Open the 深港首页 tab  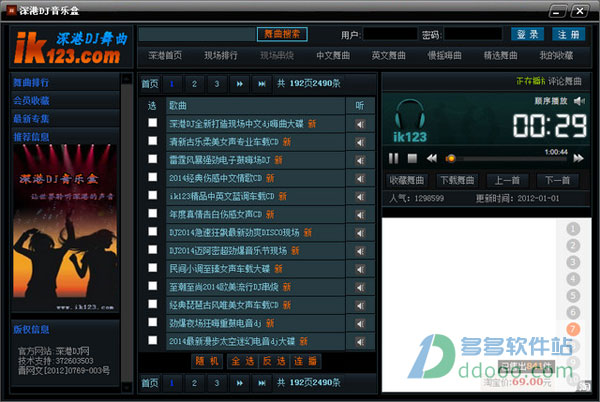pyautogui.click(x=165, y=55)
